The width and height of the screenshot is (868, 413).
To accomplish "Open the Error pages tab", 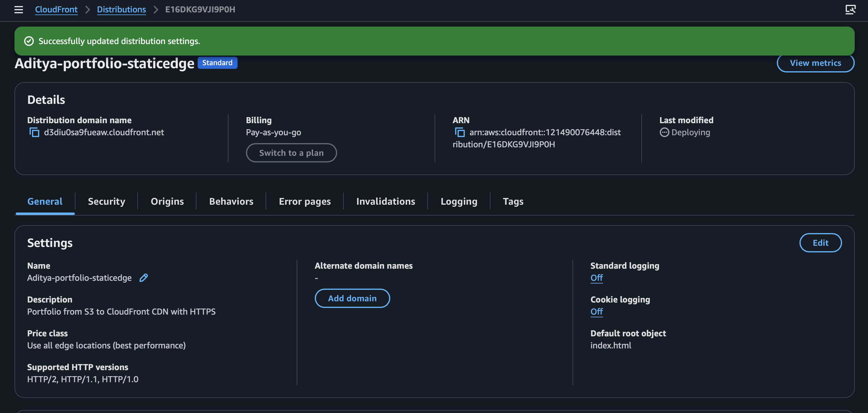I will 305,201.
